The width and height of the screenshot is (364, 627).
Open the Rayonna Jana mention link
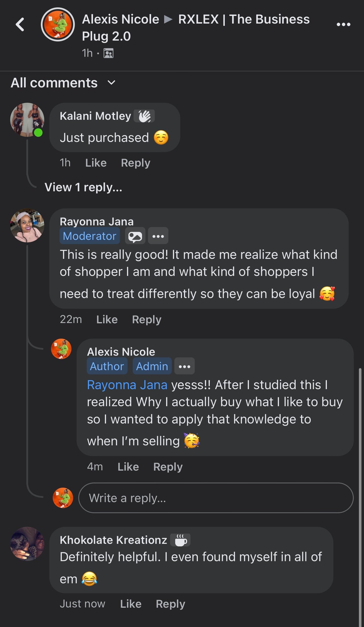pos(127,385)
